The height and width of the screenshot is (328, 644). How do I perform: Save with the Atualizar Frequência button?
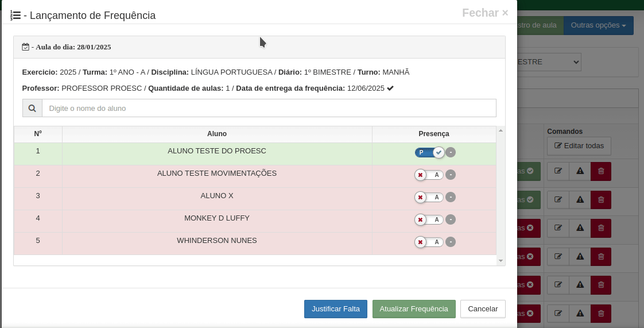(x=414, y=309)
